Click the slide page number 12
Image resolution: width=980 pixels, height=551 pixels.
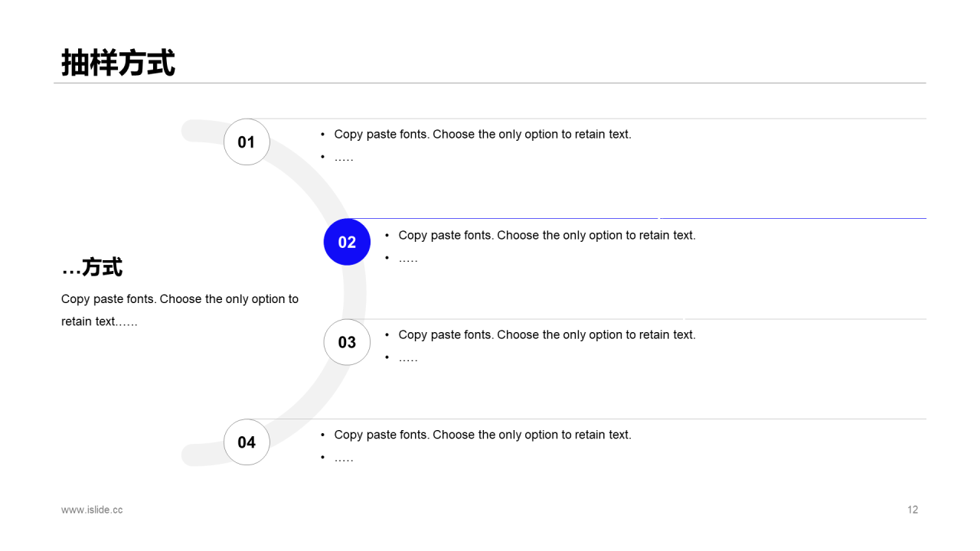(913, 510)
